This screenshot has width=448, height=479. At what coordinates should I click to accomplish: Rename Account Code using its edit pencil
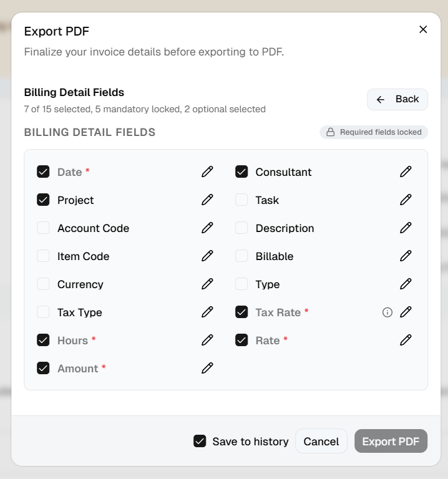(x=207, y=228)
